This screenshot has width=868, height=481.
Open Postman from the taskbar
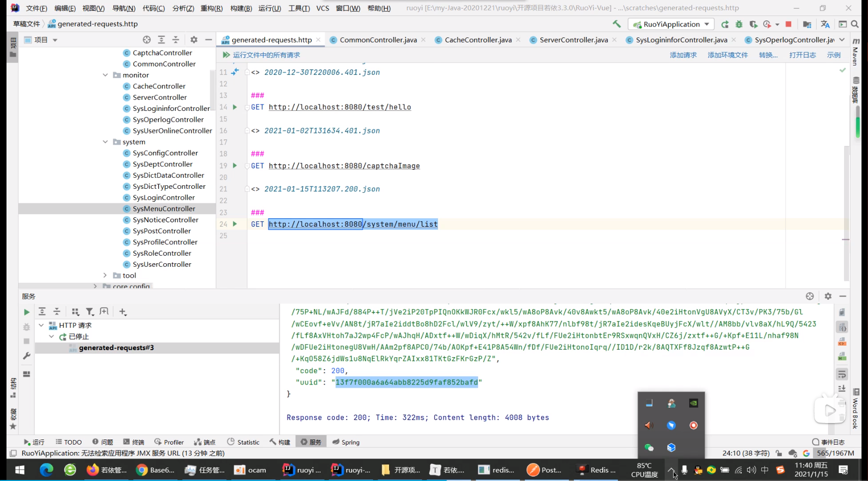[544, 470]
